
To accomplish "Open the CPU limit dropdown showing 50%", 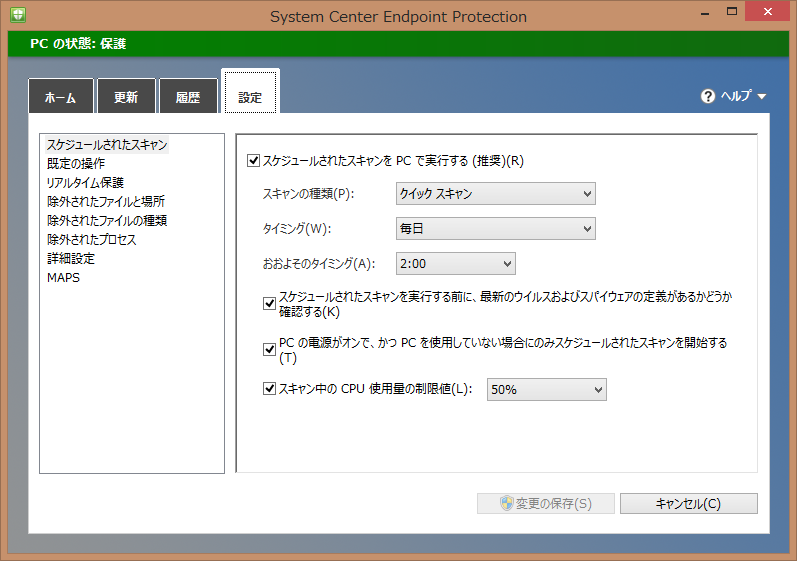I will point(546,389).
